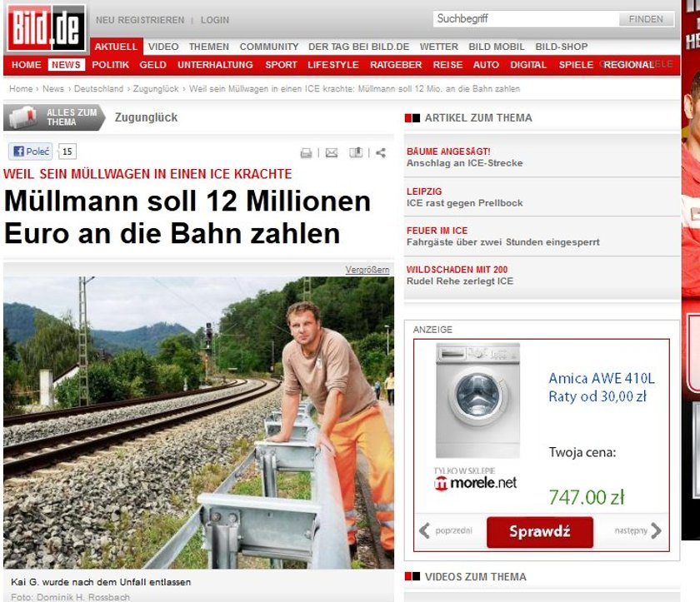Open the WETTER tab

click(439, 47)
